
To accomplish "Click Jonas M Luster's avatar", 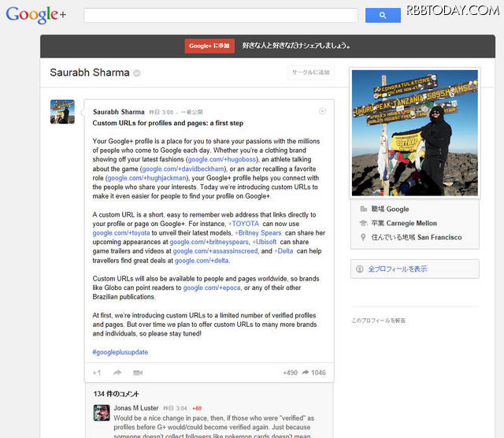I will pos(102,413).
